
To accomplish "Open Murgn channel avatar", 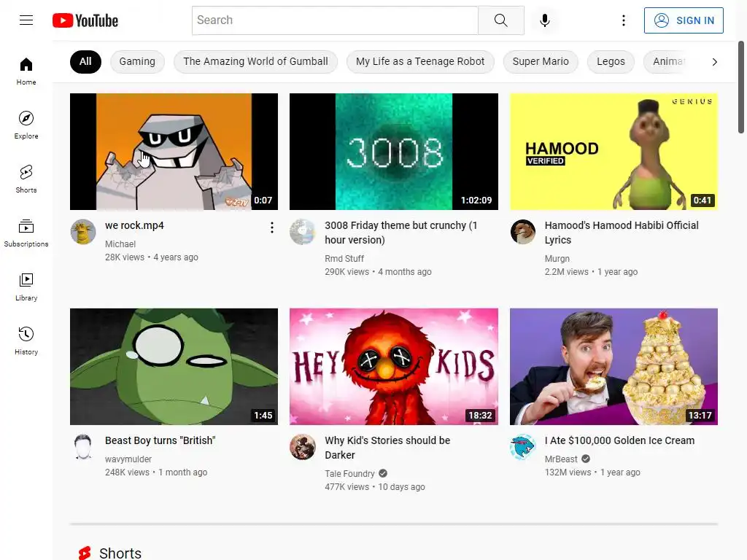I will [x=522, y=232].
